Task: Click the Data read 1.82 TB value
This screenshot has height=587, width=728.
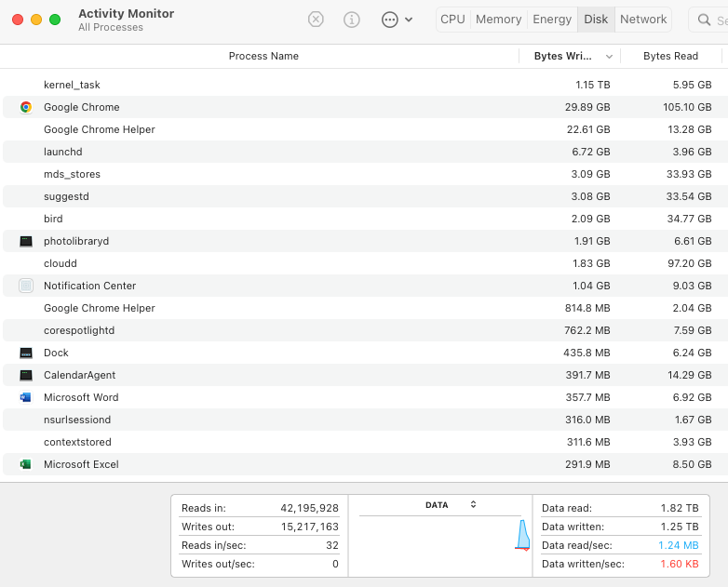Action: point(680,508)
